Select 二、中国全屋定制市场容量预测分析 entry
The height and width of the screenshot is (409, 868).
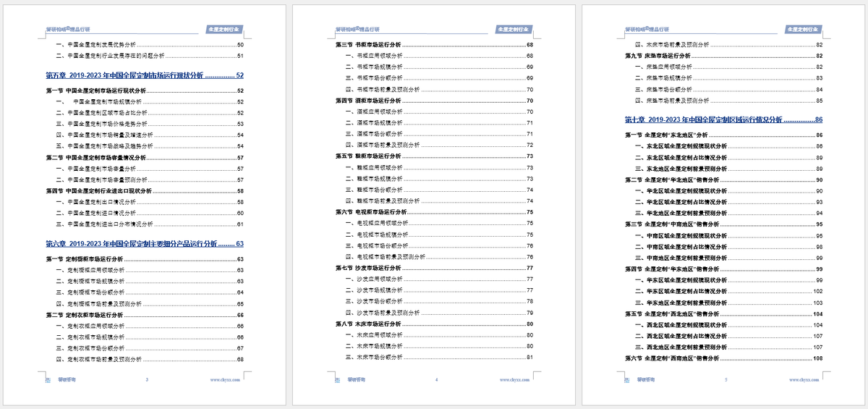click(x=150, y=180)
